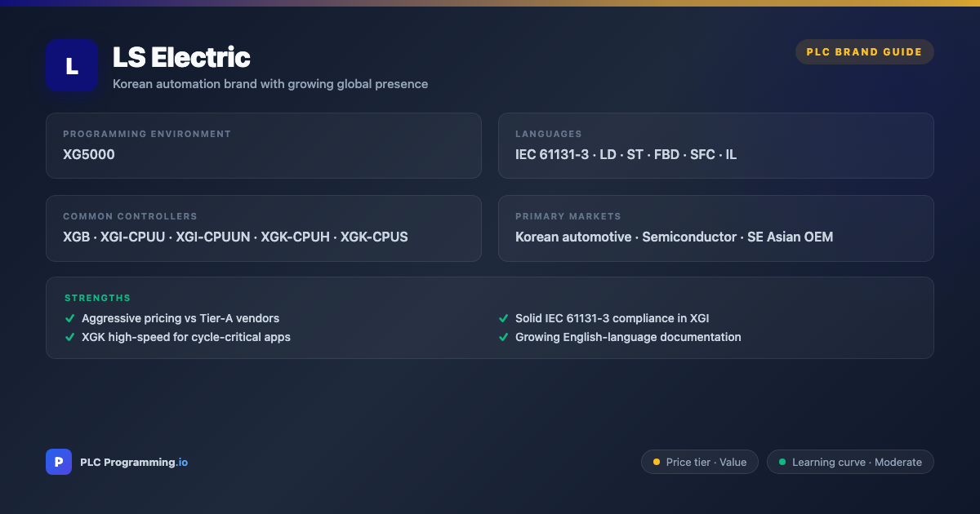Click 'XGK high-speed for cycle-critical apps' text
This screenshot has width=980, height=514.
(x=186, y=337)
